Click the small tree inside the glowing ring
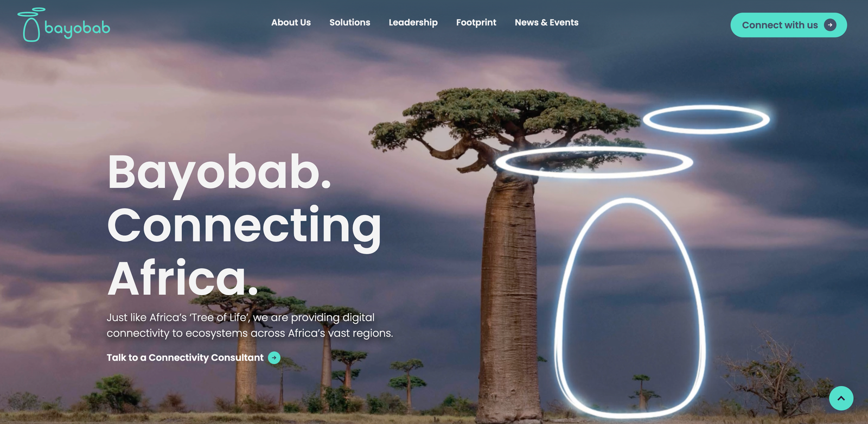This screenshot has width=868, height=424. (642, 391)
